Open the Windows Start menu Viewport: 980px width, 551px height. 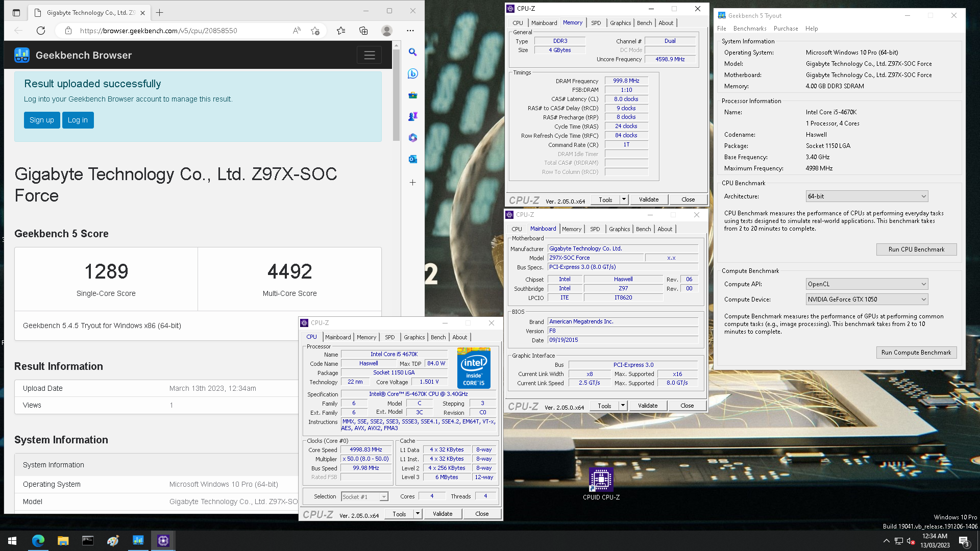tap(12, 541)
